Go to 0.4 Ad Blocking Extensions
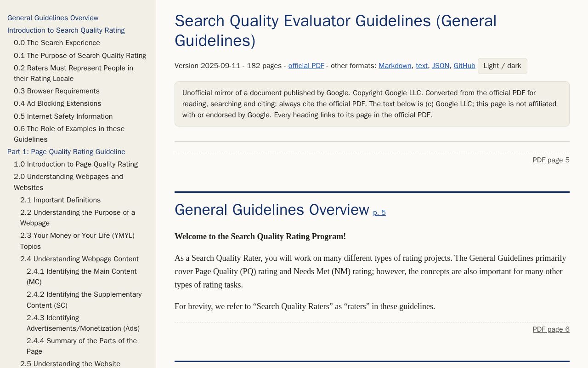588x368 pixels. point(57,103)
